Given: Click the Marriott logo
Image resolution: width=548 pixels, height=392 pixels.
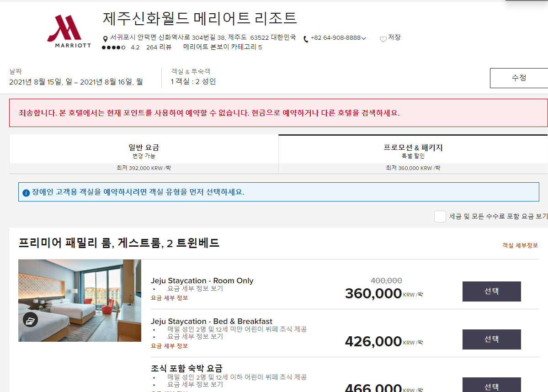Looking at the screenshot, I should [69, 32].
